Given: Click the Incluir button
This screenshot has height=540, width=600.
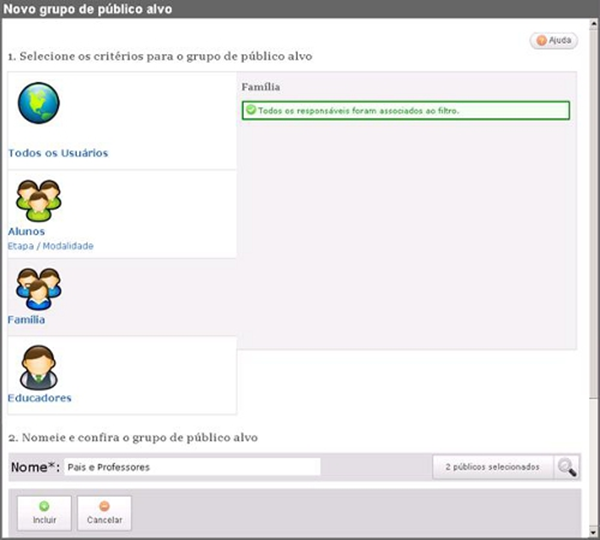Looking at the screenshot, I should point(44,513).
